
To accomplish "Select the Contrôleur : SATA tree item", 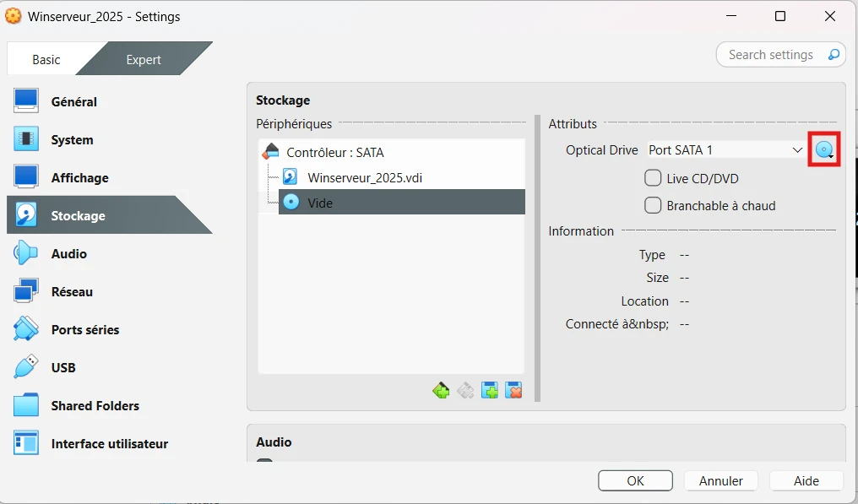I will 392,153.
